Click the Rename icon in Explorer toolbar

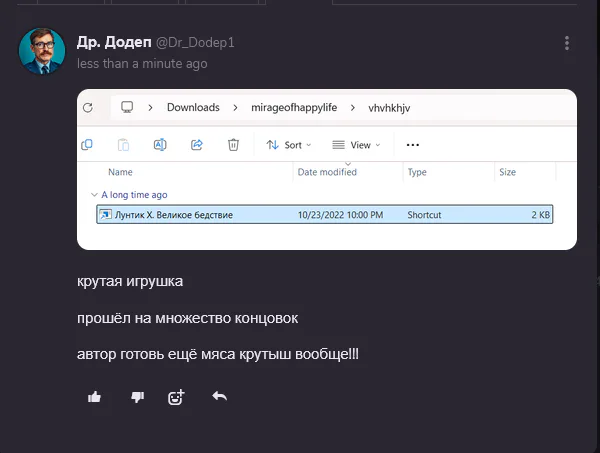coord(160,145)
